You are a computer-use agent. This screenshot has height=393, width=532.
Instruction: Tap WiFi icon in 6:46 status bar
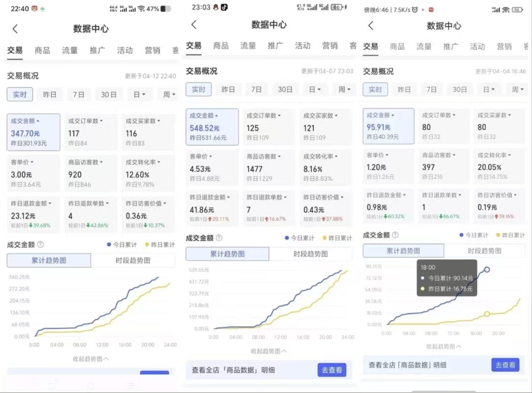click(x=506, y=9)
